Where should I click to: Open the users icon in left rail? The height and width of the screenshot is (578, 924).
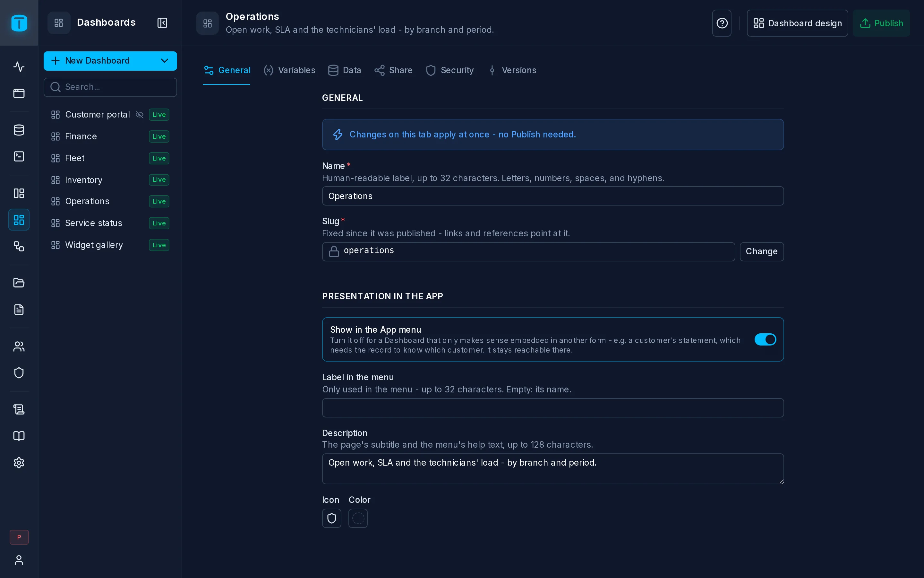pos(19,346)
